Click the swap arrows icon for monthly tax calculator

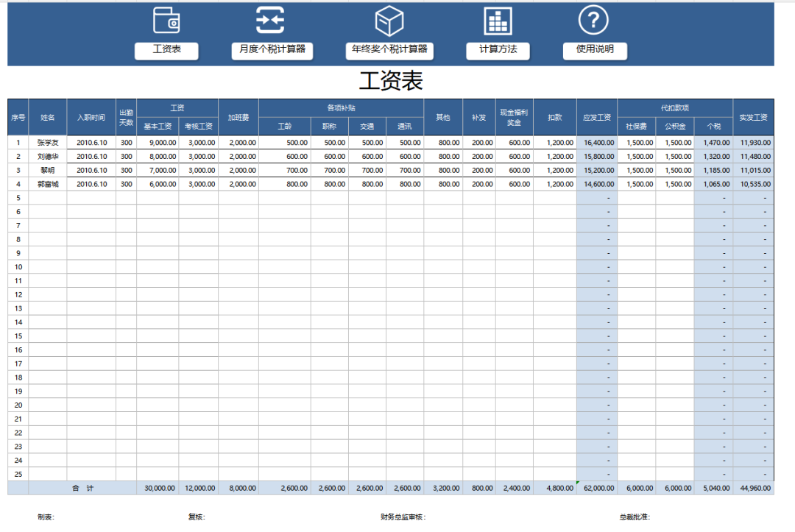(270, 20)
